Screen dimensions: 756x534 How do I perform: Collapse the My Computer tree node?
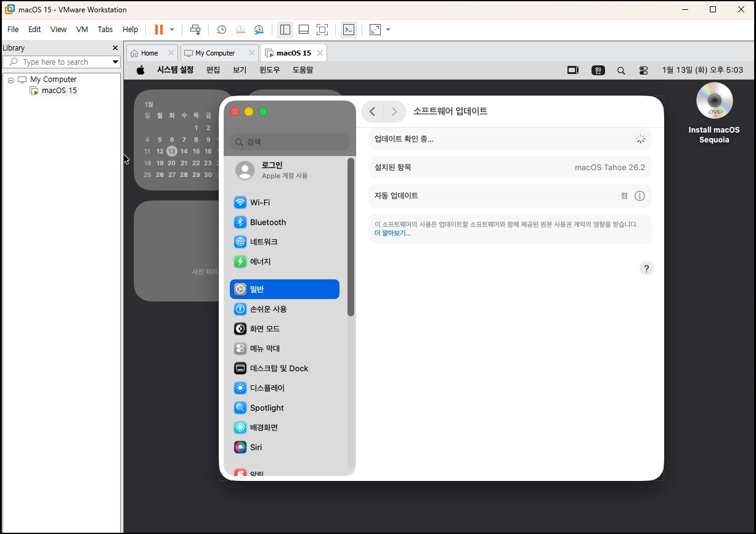pyautogui.click(x=11, y=80)
